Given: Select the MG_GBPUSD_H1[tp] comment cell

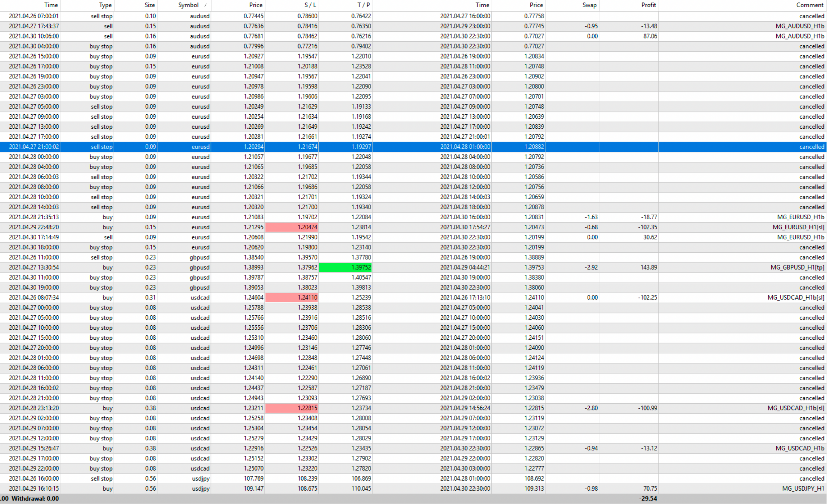Looking at the screenshot, I should (x=797, y=267).
